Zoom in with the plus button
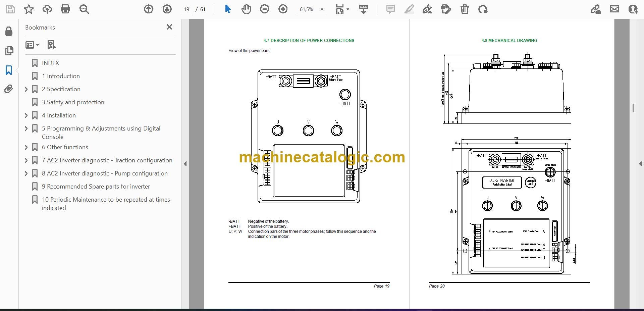This screenshot has width=644, height=311. coord(283,9)
